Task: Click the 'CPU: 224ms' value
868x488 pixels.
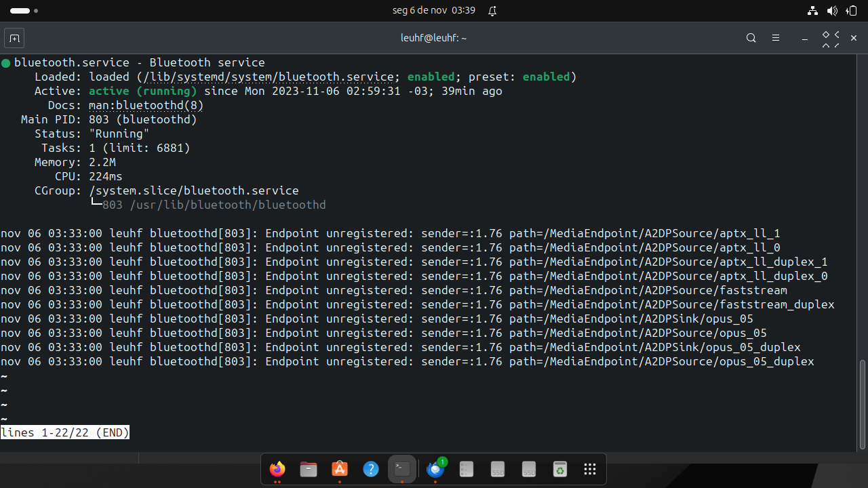Action: [106, 176]
